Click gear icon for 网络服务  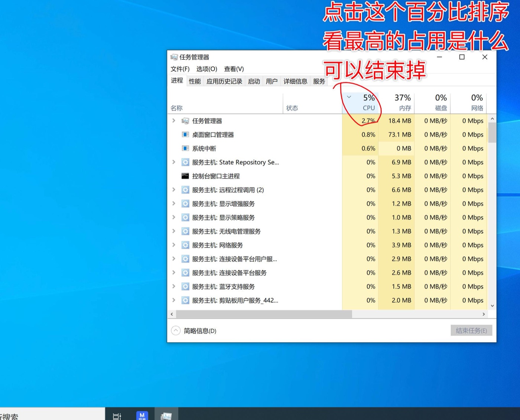185,245
